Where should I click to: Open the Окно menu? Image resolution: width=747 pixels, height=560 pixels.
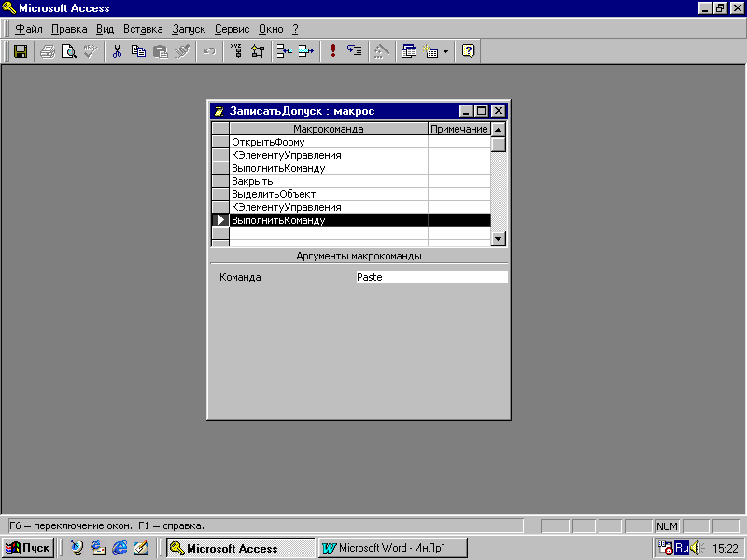click(x=271, y=29)
